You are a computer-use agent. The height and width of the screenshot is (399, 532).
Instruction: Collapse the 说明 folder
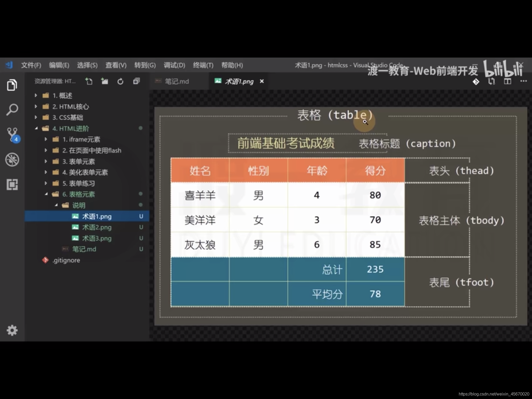[56, 205]
